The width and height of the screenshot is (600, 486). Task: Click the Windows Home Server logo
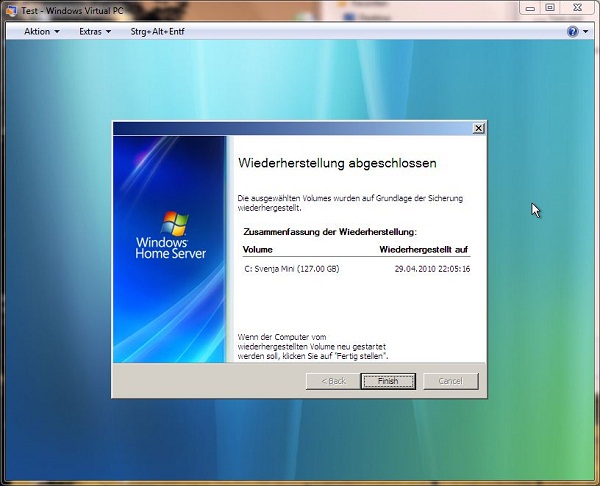pyautogui.click(x=171, y=235)
